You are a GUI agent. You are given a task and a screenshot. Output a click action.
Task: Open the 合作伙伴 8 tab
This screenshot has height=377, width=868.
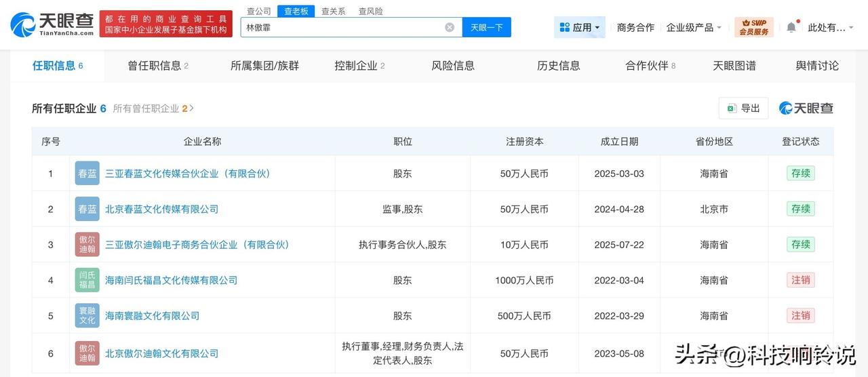coord(650,66)
